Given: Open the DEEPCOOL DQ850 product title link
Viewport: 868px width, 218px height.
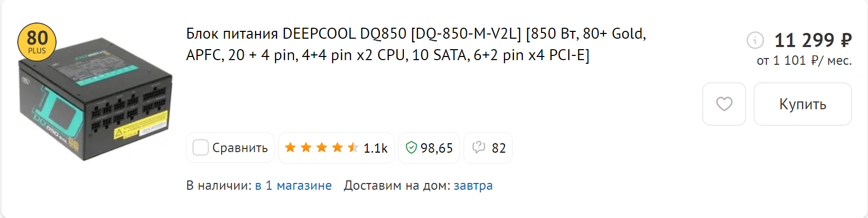Looking at the screenshot, I should point(415,44).
